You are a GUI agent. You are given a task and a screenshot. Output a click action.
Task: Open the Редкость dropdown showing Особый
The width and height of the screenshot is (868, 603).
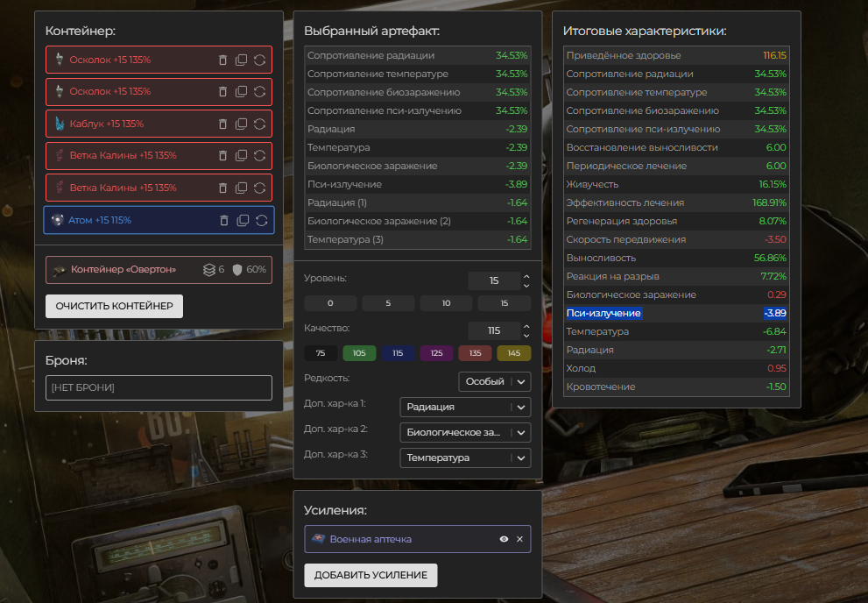[494, 381]
